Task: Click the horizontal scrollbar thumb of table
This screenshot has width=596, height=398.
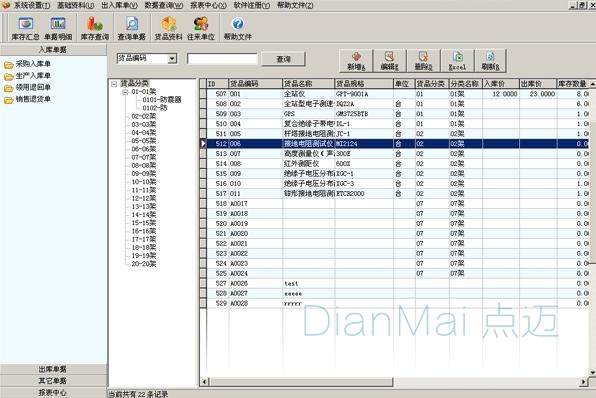Action: pos(301,382)
